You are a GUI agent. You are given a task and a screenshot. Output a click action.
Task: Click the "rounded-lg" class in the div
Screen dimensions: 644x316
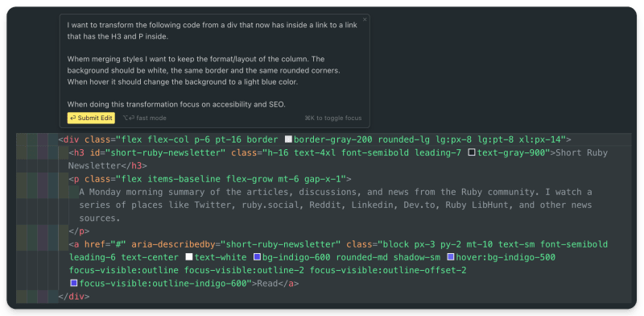[x=404, y=139]
